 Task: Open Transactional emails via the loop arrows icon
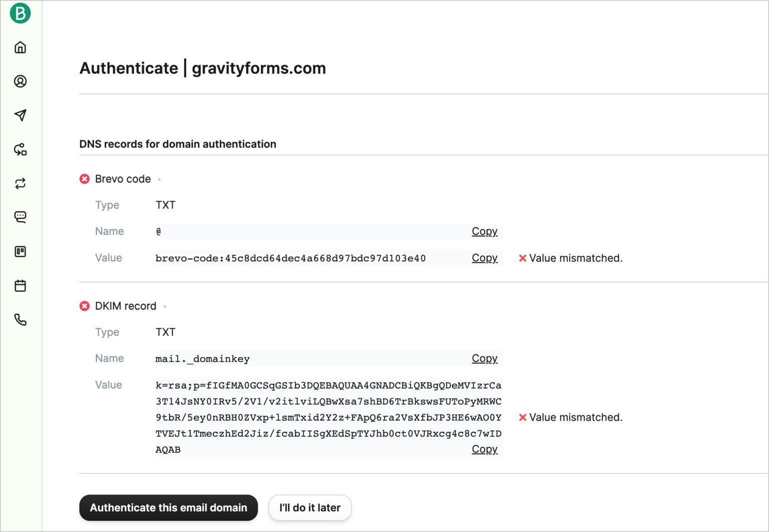coord(20,183)
